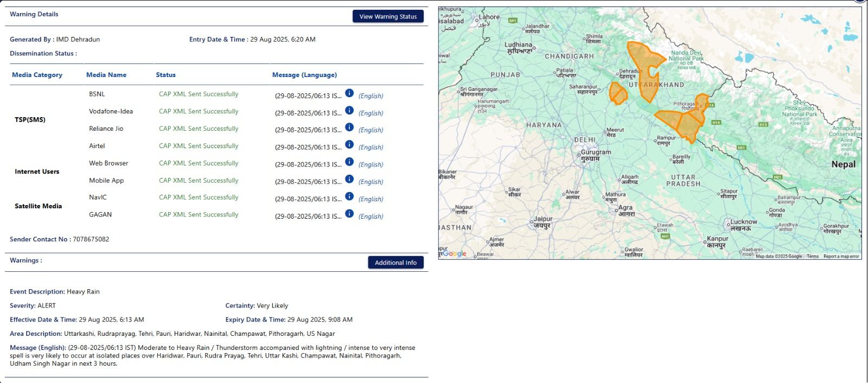Open the English message link for Airtel
The width and height of the screenshot is (868, 383).
pyautogui.click(x=371, y=148)
